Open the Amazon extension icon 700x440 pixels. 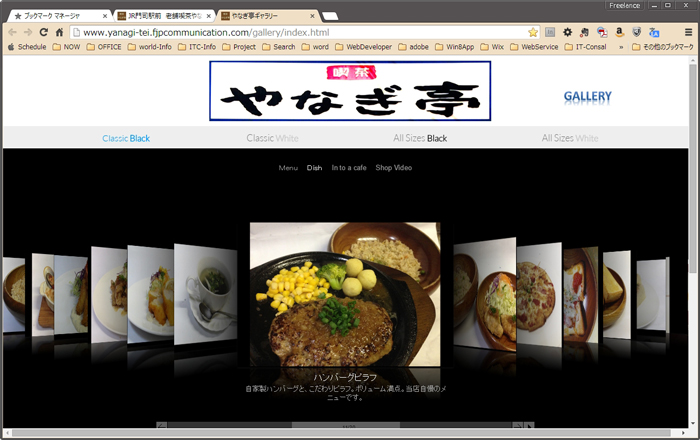pyautogui.click(x=619, y=32)
